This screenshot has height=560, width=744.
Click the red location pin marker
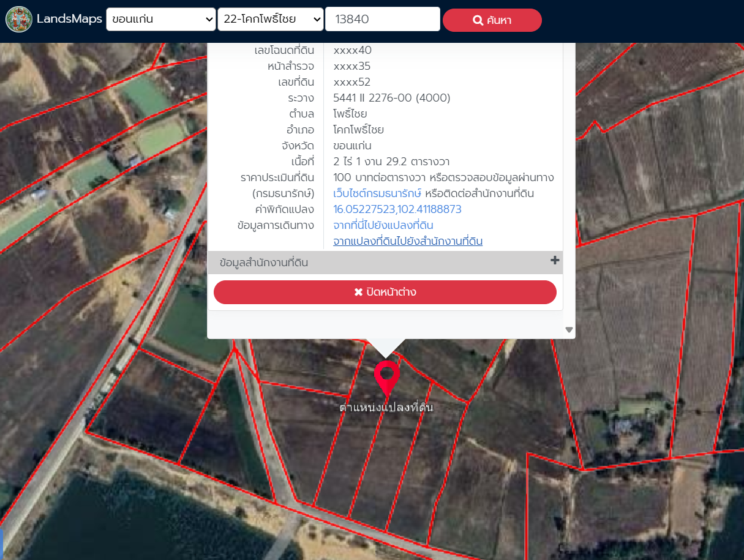point(386,376)
